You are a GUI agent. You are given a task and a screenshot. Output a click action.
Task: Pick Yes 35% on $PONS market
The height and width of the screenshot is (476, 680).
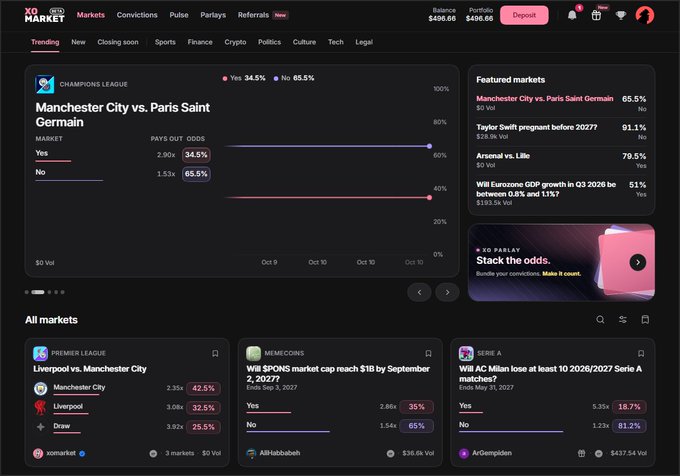click(x=416, y=407)
